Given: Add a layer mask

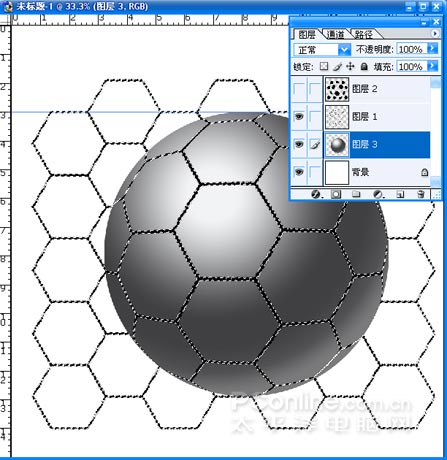Looking at the screenshot, I should (x=336, y=194).
